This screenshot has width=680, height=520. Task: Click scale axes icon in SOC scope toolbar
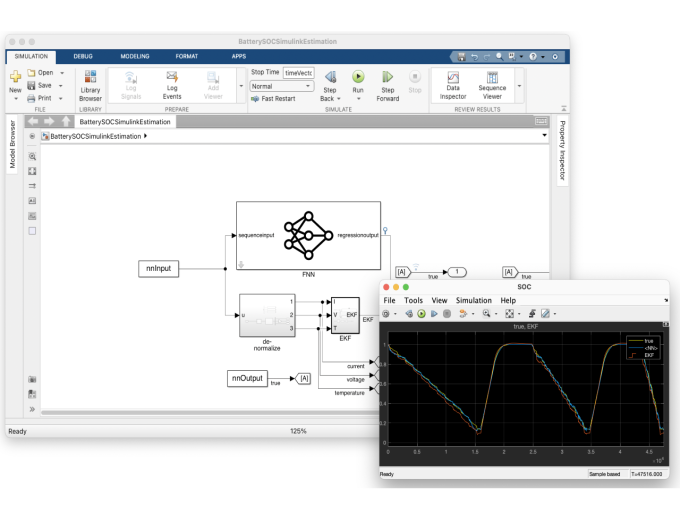(510, 314)
